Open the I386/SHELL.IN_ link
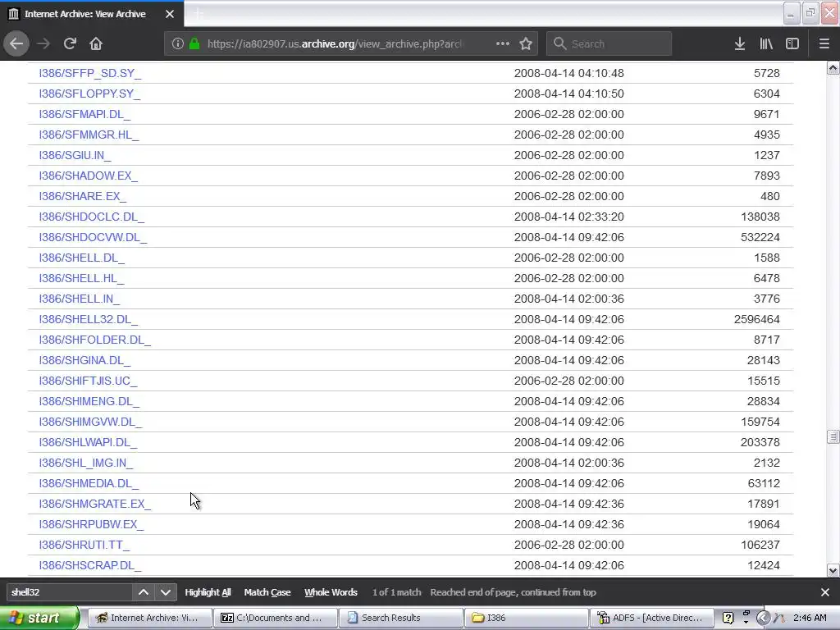Image resolution: width=840 pixels, height=630 pixels. coord(80,299)
